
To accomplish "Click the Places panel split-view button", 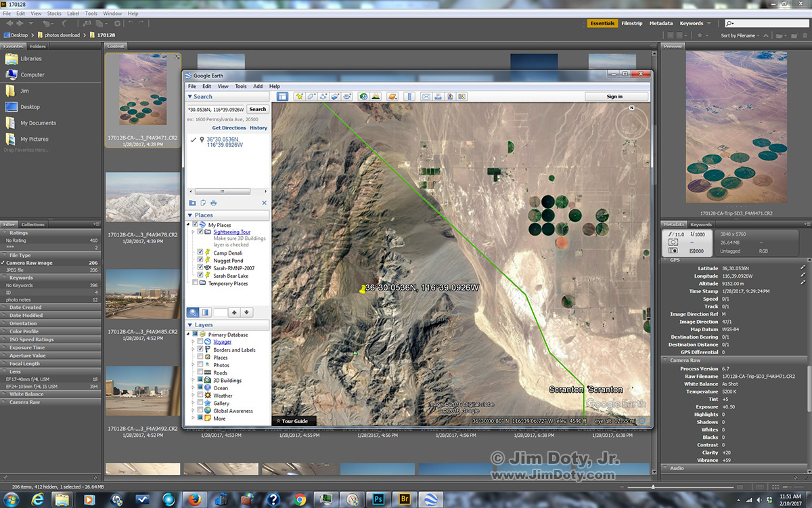I will (x=205, y=312).
